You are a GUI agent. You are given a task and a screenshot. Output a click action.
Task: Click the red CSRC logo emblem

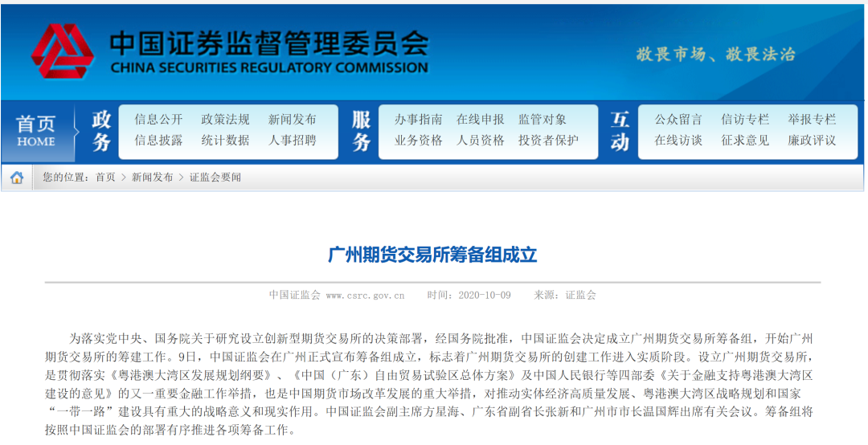tap(62, 51)
